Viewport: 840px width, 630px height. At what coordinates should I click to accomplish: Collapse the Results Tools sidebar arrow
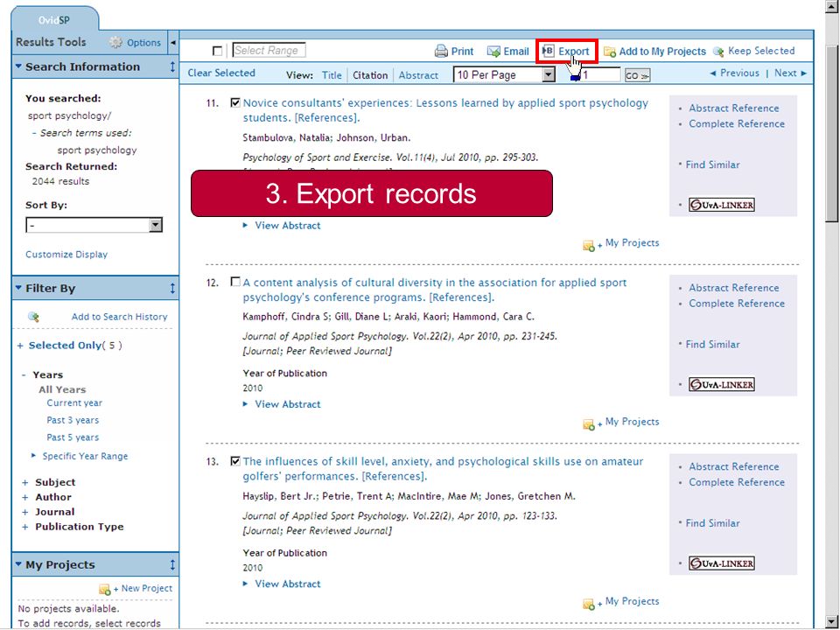point(173,42)
